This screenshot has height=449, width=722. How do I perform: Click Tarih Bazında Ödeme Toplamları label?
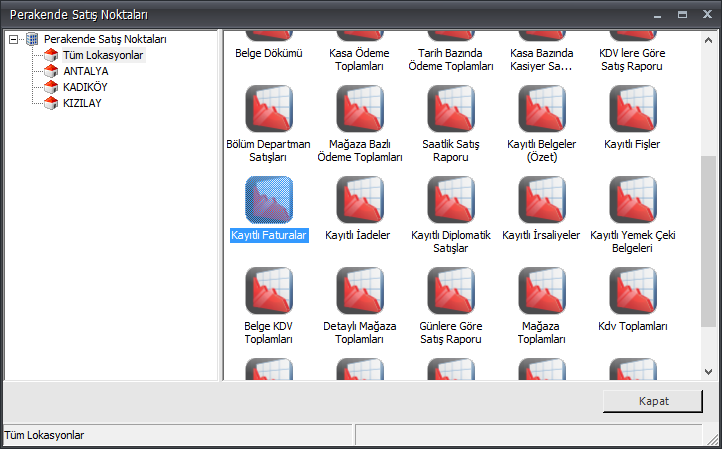[451, 59]
